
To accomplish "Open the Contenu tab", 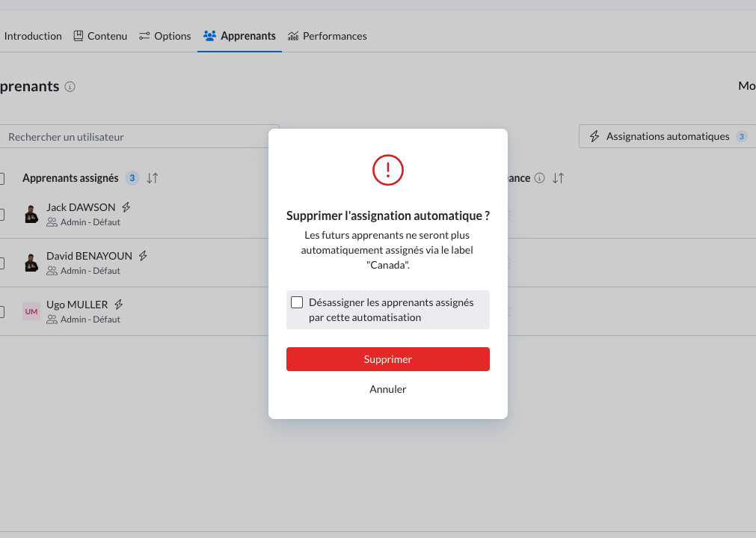I will 100,36.
